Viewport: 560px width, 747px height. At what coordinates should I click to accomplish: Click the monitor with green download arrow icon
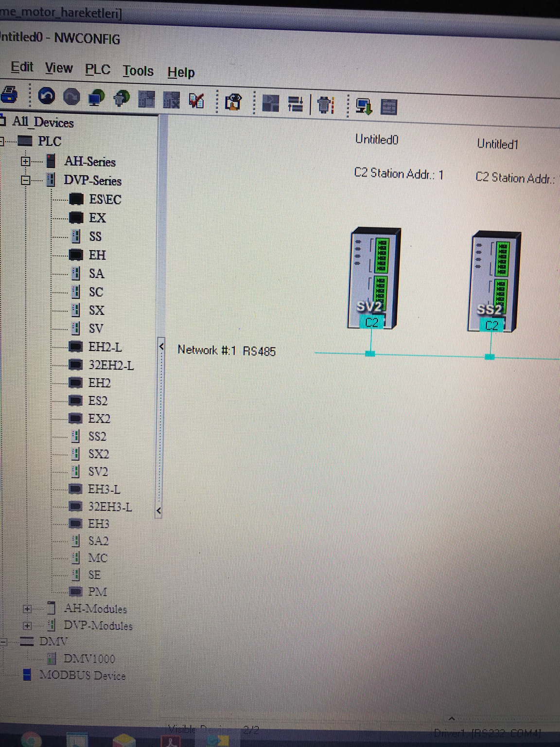pos(364,106)
